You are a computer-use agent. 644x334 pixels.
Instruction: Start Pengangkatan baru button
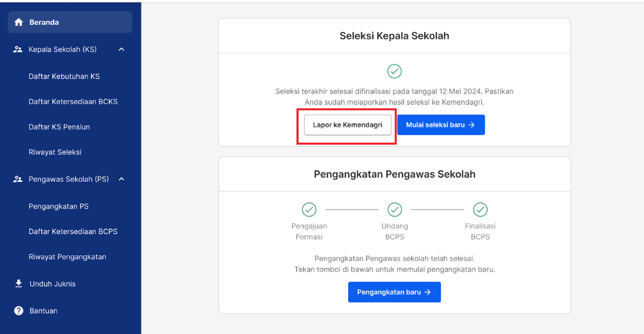394,292
